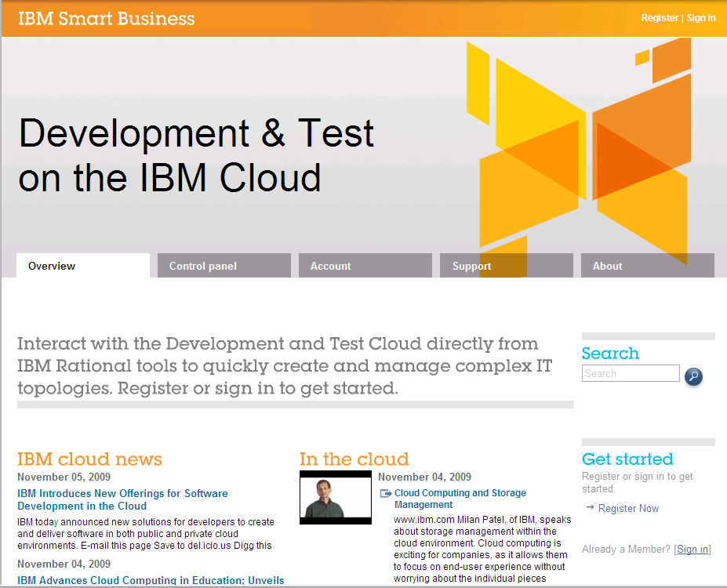Image resolution: width=727 pixels, height=588 pixels.
Task: Click the IBM cloud news heading
Action: [x=89, y=459]
